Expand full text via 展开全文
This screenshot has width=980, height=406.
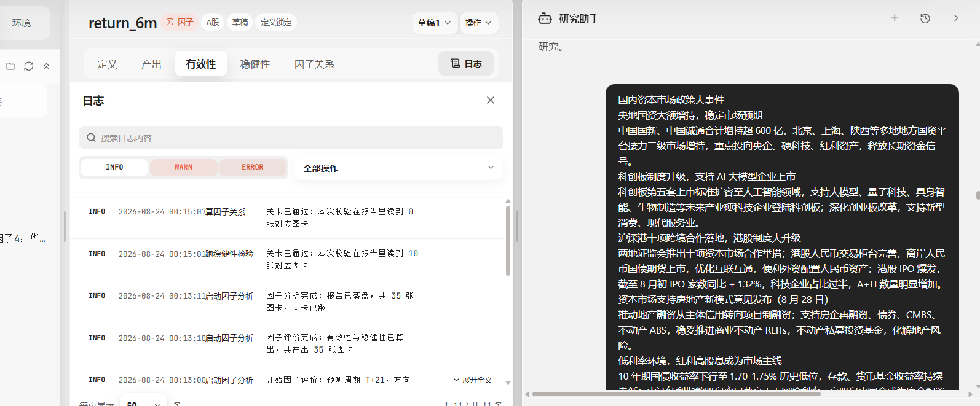pyautogui.click(x=473, y=380)
